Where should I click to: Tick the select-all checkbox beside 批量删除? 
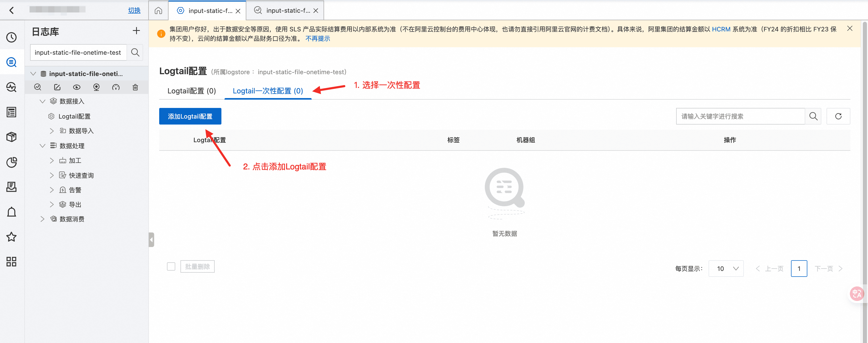coord(171,266)
